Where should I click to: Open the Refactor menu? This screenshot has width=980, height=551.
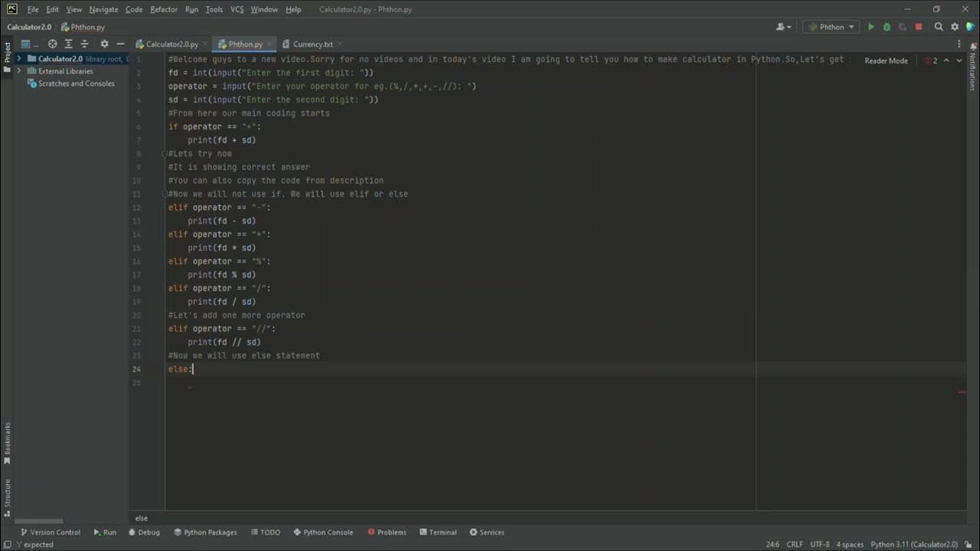coord(164,9)
